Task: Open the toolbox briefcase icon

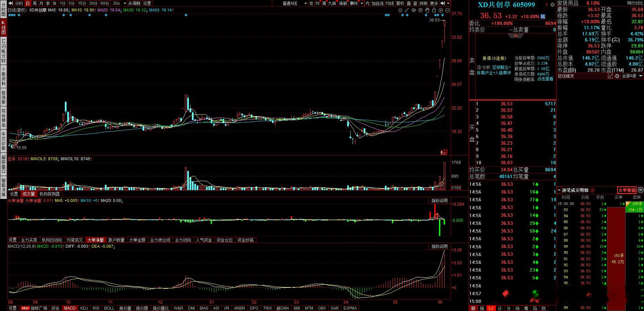Action: point(420,10)
